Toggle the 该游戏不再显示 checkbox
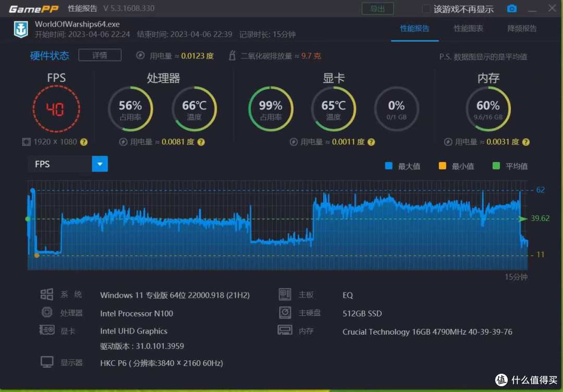 click(426, 9)
